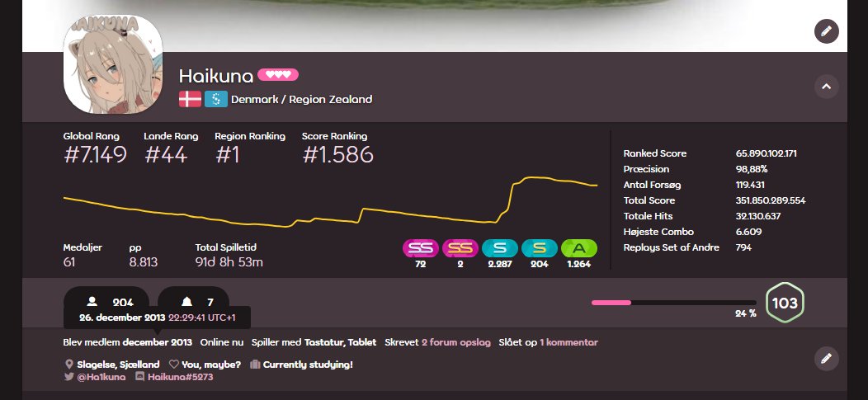Click the heart interests icon
Image resolution: width=868 pixels, height=400 pixels.
coord(174,364)
